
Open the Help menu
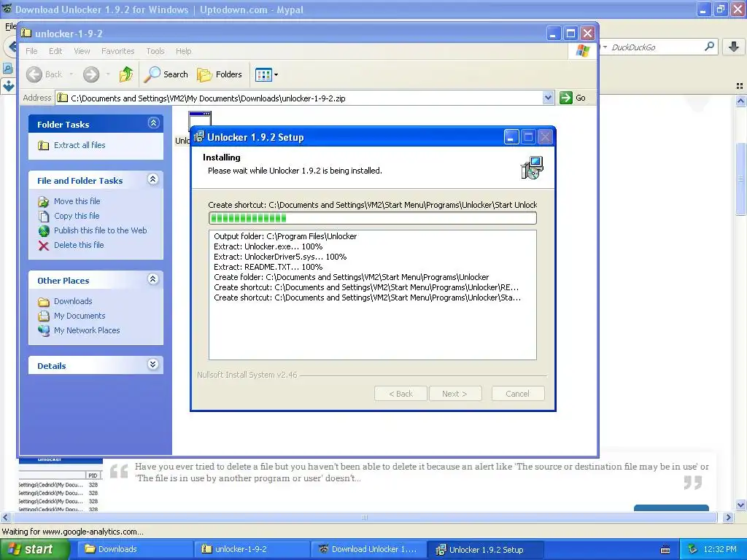click(x=183, y=51)
